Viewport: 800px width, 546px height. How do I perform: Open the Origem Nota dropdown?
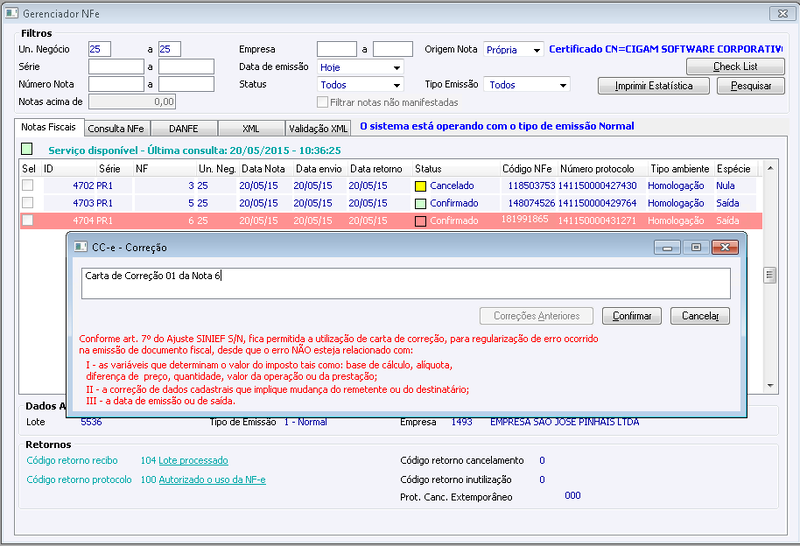(x=537, y=49)
